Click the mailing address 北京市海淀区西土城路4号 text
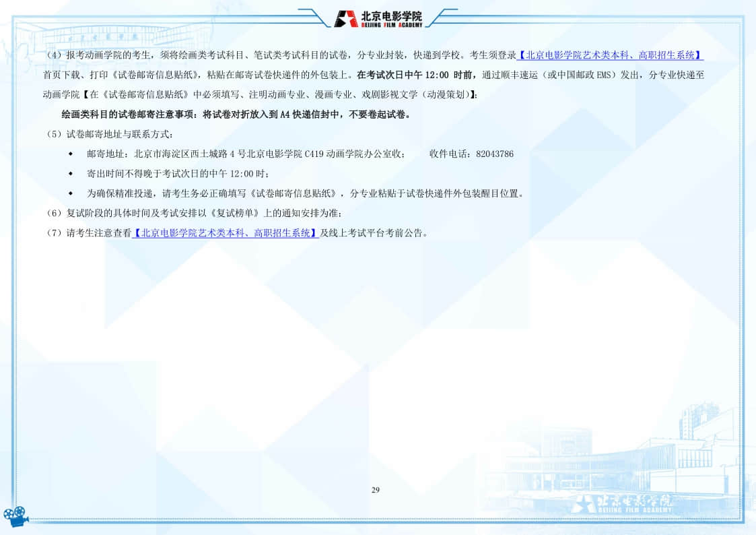The width and height of the screenshot is (756, 535). 188,154
